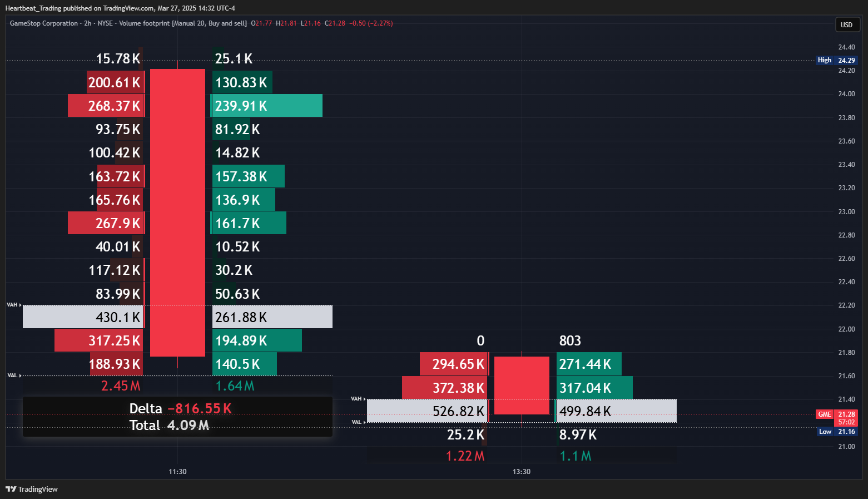The height and width of the screenshot is (499, 868).
Task: Click the 25.1 K buy cell
Action: [234, 58]
